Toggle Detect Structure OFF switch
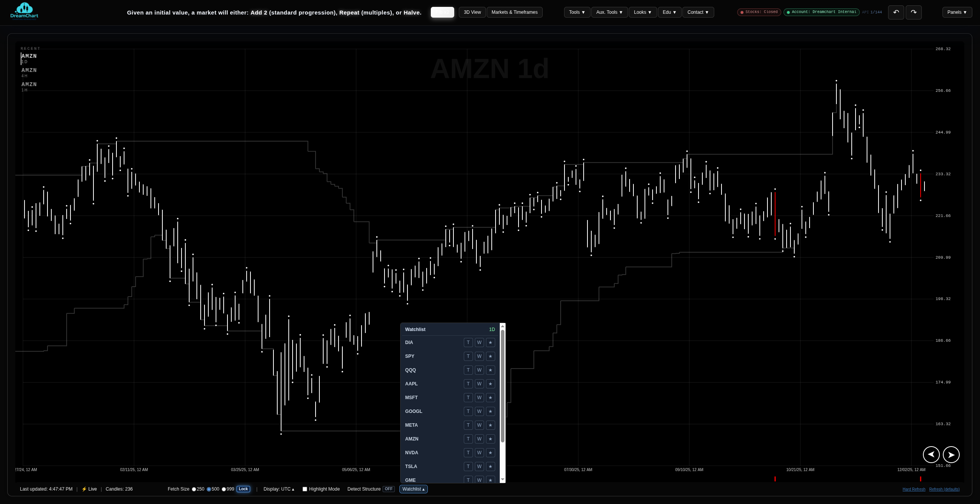This screenshot has height=504, width=980. coord(388,489)
